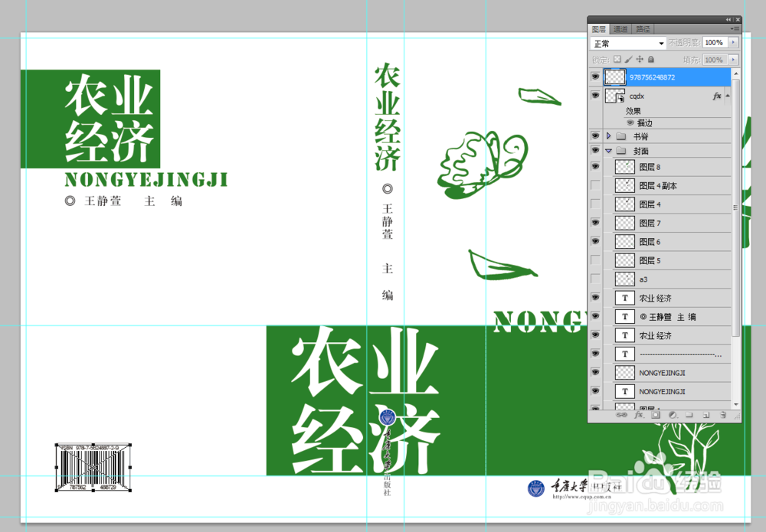Viewport: 766px width, 532px height.
Task: Click lock transparent pixels icon
Action: click(617, 59)
